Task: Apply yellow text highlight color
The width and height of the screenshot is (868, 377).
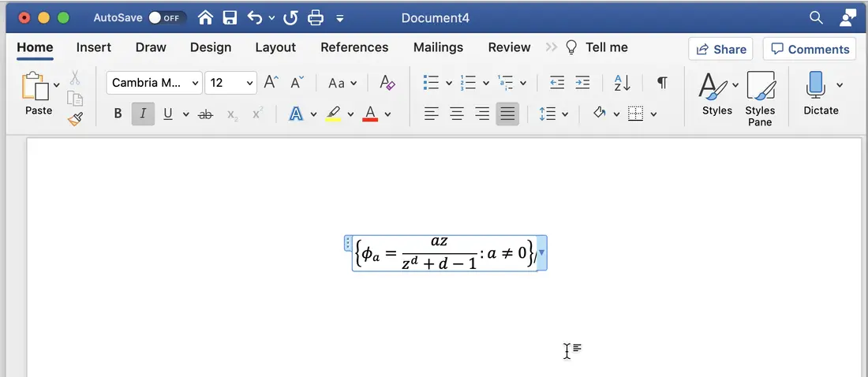Action: pyautogui.click(x=333, y=114)
